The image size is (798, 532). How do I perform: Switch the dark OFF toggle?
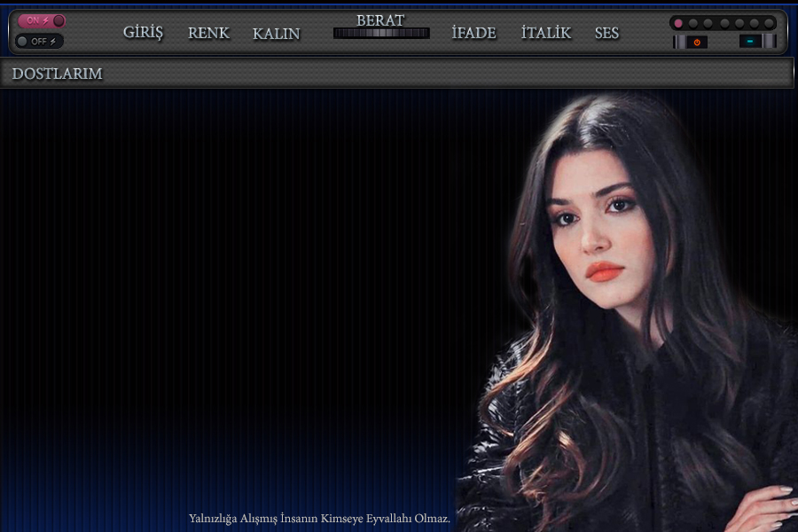(x=40, y=41)
